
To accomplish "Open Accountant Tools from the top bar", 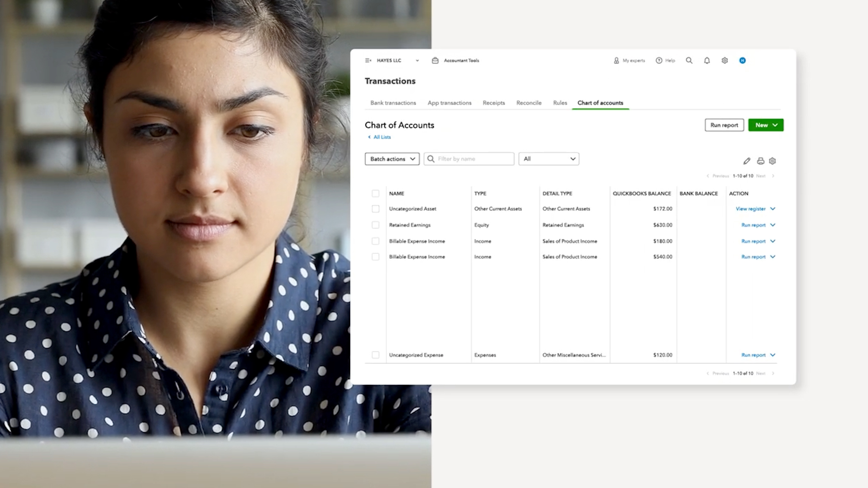I will [x=455, y=60].
